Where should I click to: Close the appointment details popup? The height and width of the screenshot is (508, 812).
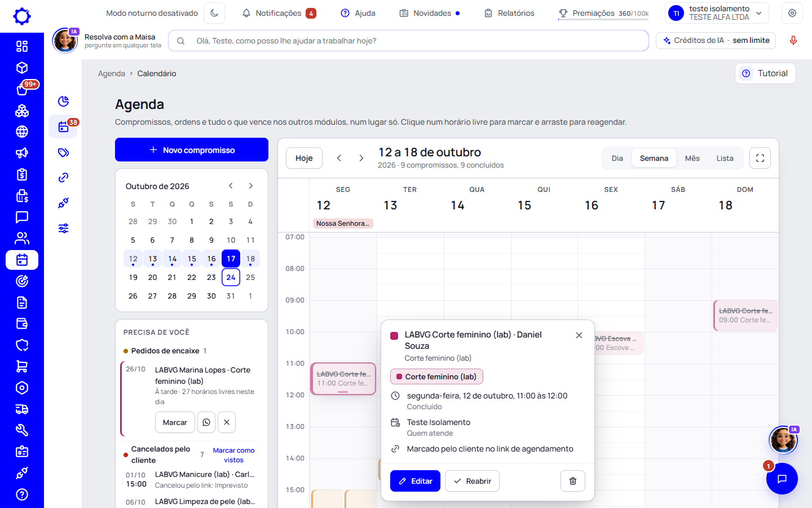click(x=579, y=335)
